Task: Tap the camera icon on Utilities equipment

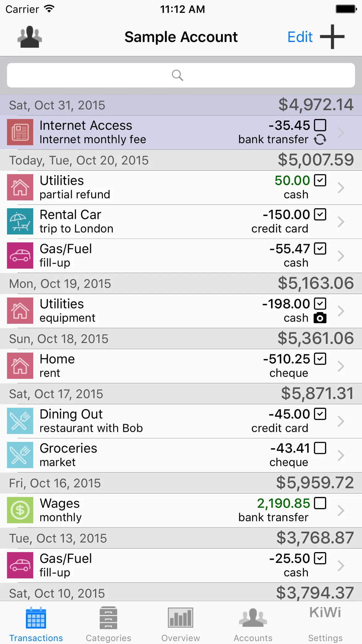Action: coord(320,318)
